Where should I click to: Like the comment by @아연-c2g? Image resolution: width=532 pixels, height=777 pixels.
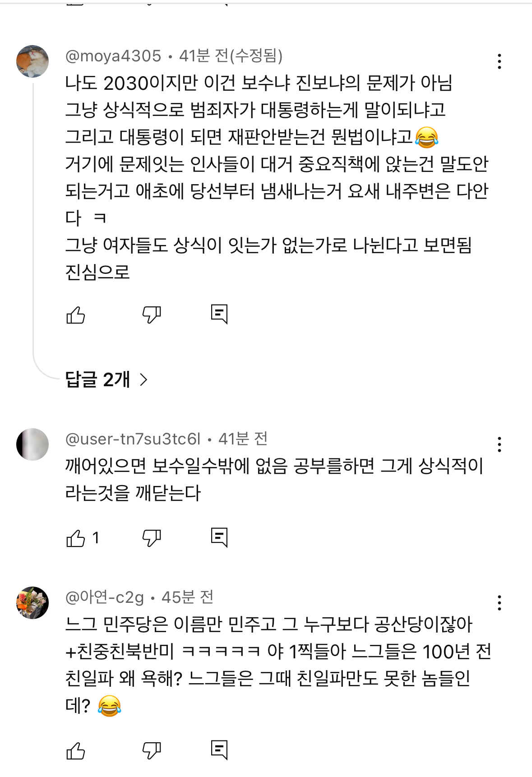click(x=75, y=751)
